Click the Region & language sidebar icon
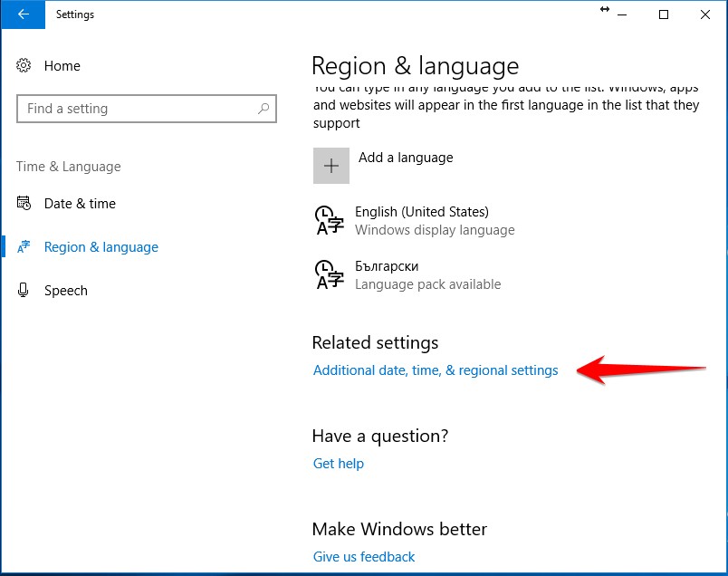 24,246
